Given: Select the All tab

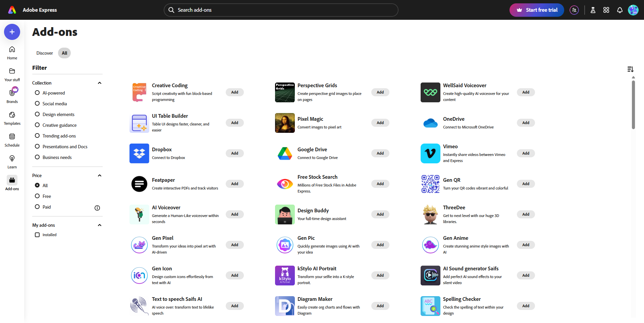Looking at the screenshot, I should (x=64, y=53).
